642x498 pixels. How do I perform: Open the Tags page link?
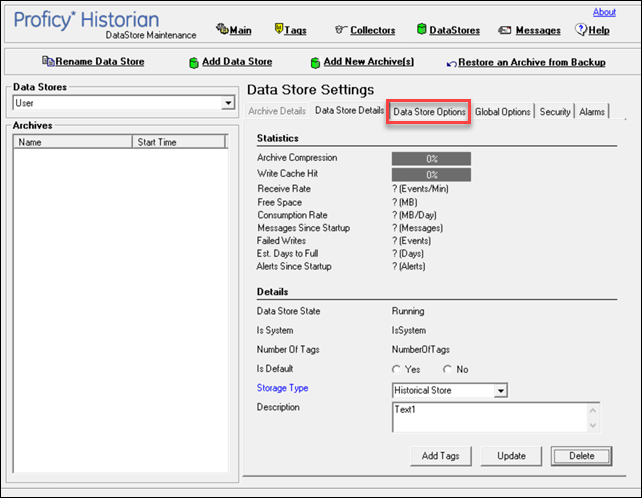295,30
